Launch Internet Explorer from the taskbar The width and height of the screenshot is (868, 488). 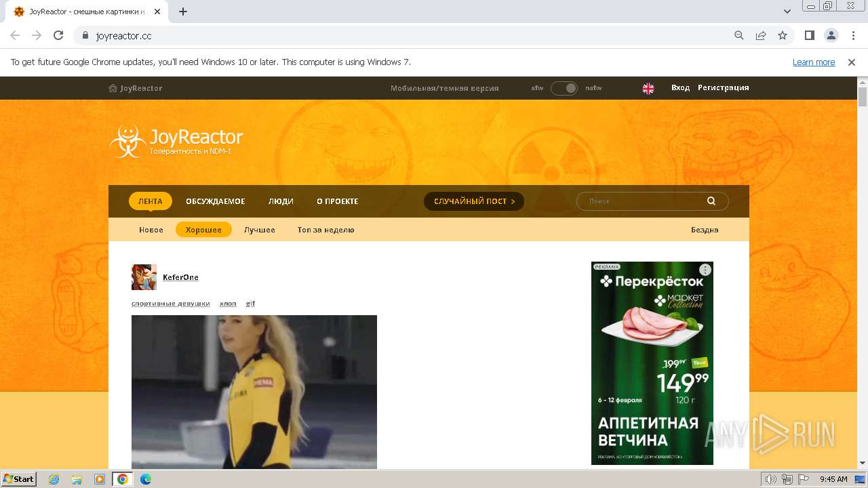click(x=54, y=479)
